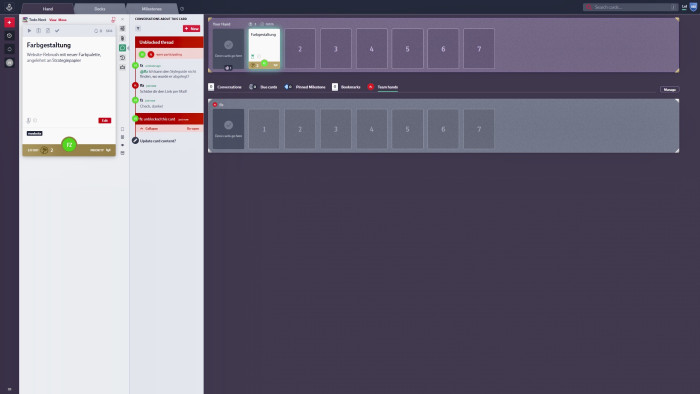Click the red Edit button on card
The height and width of the screenshot is (394, 700).
pyautogui.click(x=104, y=120)
